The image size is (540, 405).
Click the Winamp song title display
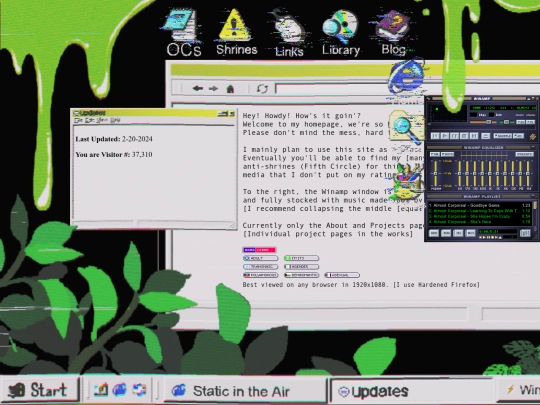503,108
